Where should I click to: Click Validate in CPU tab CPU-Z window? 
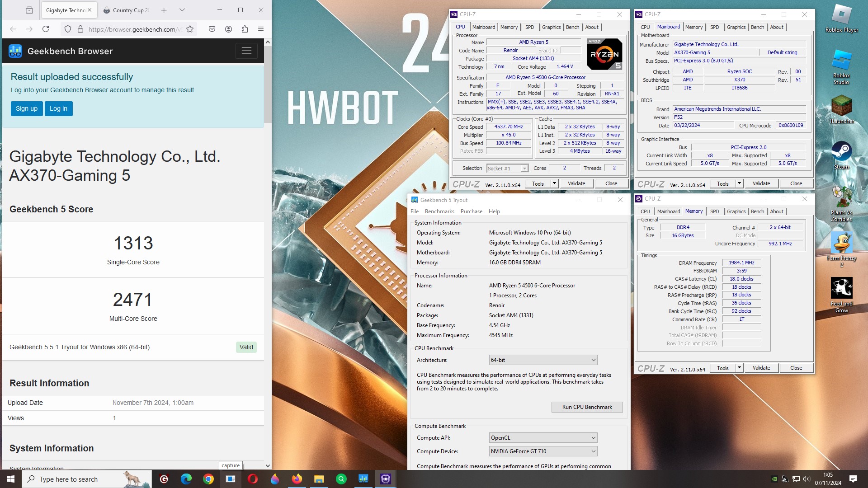coord(576,183)
